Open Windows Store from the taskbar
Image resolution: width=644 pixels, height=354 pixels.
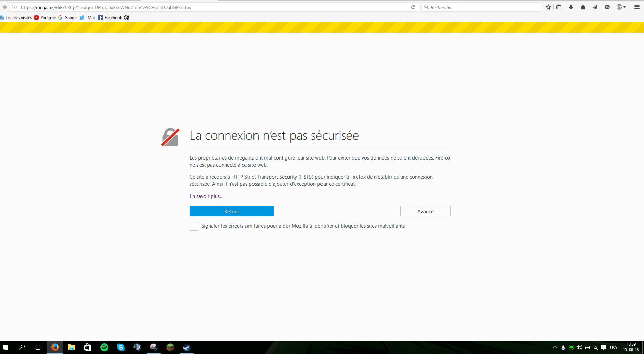coord(88,347)
